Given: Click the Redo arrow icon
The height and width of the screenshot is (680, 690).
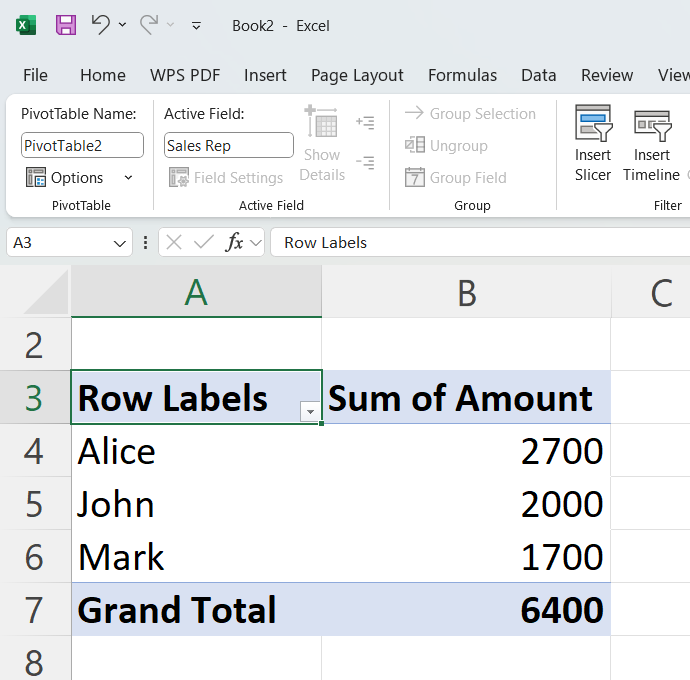Looking at the screenshot, I should pyautogui.click(x=149, y=25).
